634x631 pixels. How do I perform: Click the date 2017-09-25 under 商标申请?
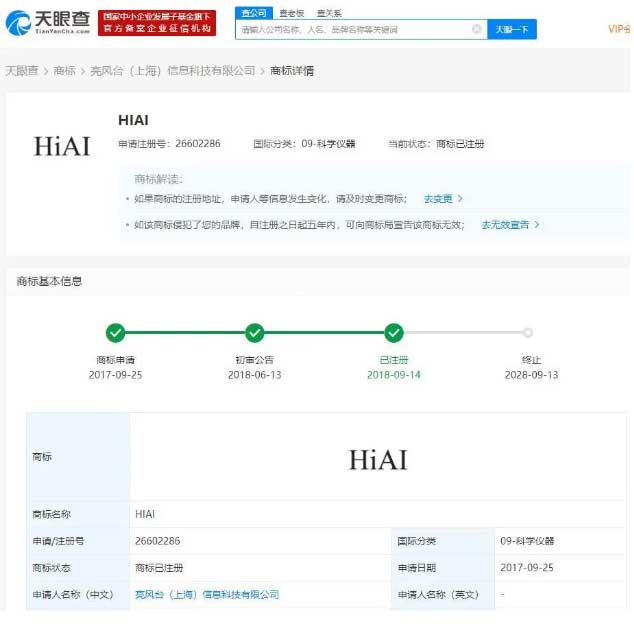click(x=115, y=375)
